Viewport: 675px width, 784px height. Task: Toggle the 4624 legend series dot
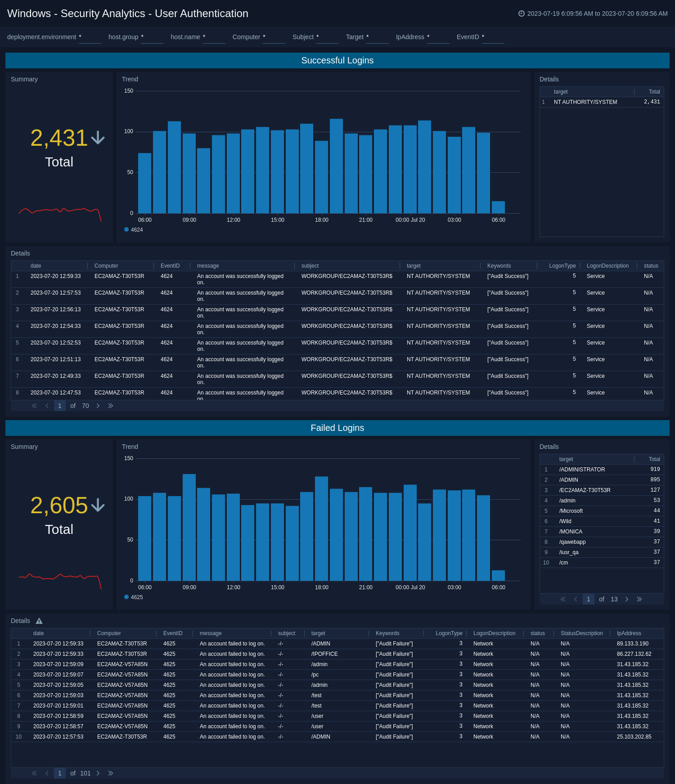tap(126, 229)
